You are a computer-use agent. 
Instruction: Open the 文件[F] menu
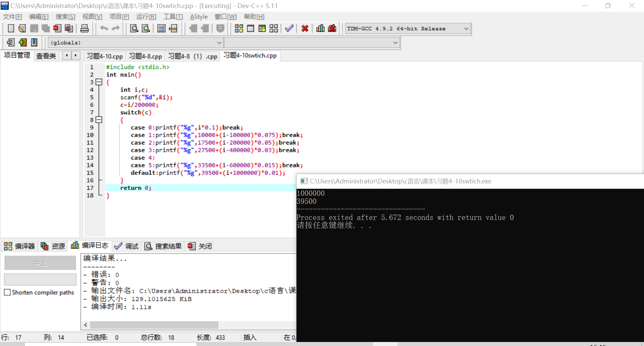12,17
